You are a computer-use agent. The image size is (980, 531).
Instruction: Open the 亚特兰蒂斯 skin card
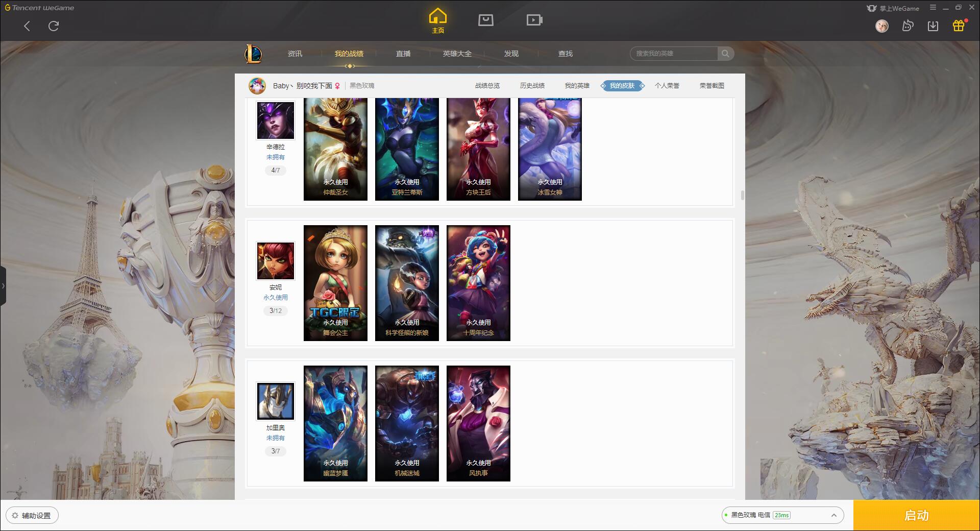[407, 149]
